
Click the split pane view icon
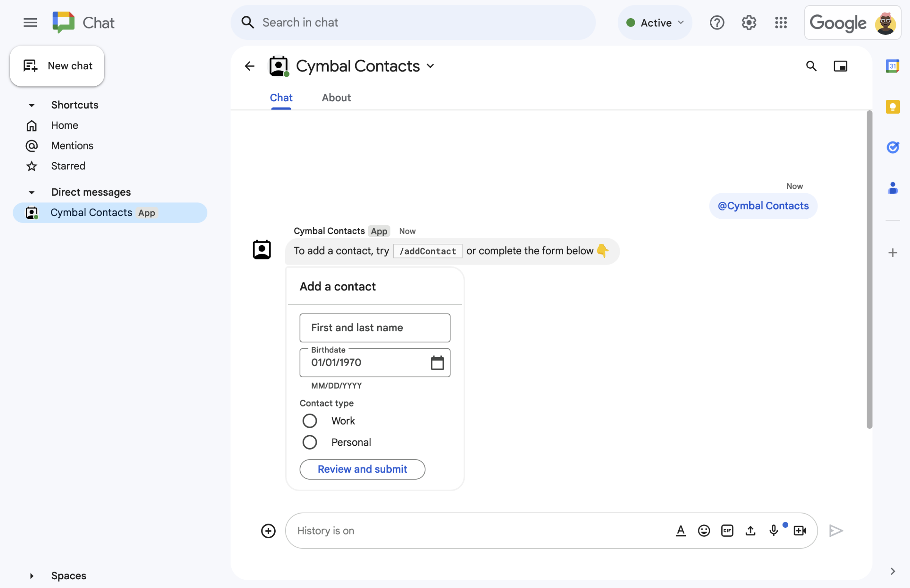point(840,66)
